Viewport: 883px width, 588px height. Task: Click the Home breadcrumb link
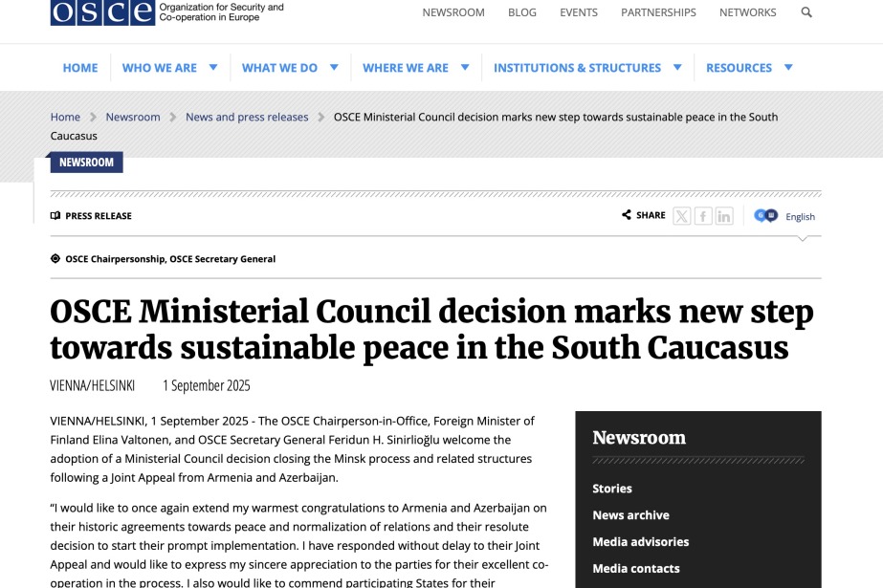point(65,117)
